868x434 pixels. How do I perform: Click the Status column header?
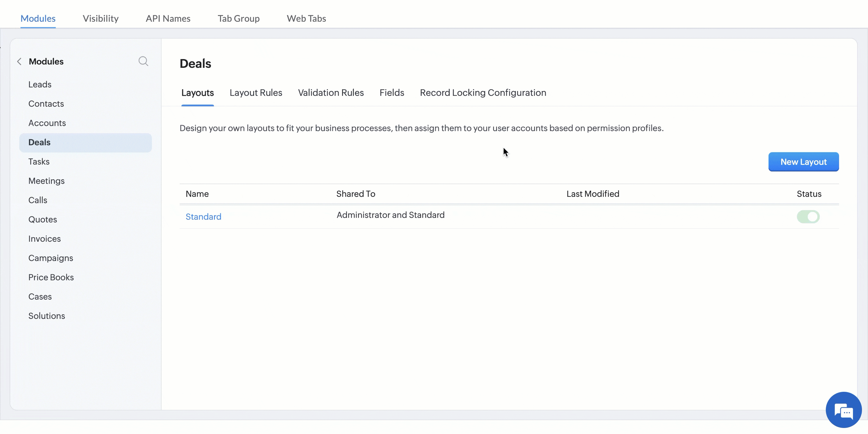click(x=809, y=194)
